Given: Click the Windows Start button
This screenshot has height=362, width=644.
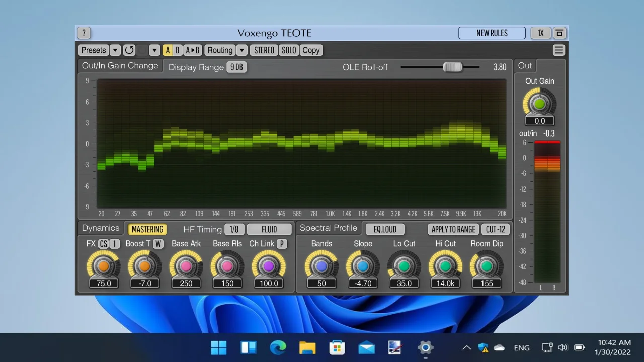Looking at the screenshot, I should click(x=219, y=347).
